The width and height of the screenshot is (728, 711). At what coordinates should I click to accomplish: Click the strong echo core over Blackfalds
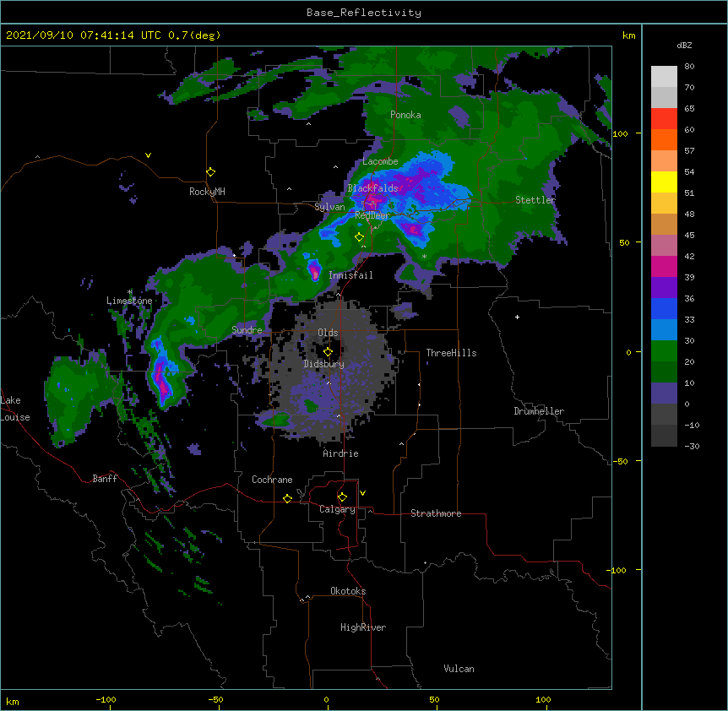click(x=372, y=200)
